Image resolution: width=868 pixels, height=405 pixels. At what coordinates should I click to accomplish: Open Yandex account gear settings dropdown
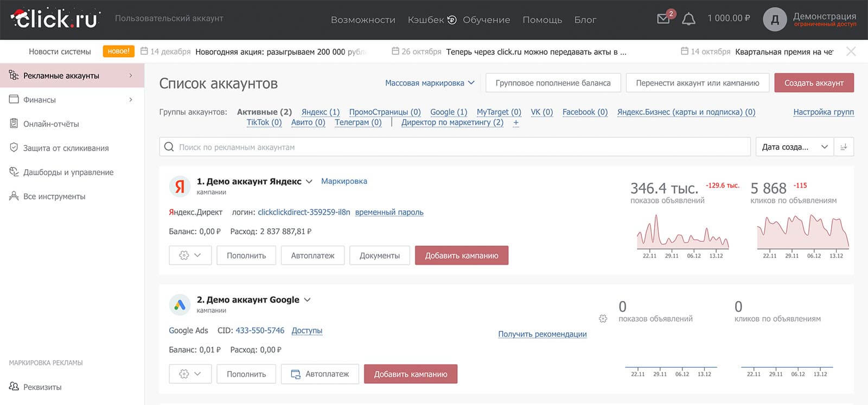tap(190, 255)
